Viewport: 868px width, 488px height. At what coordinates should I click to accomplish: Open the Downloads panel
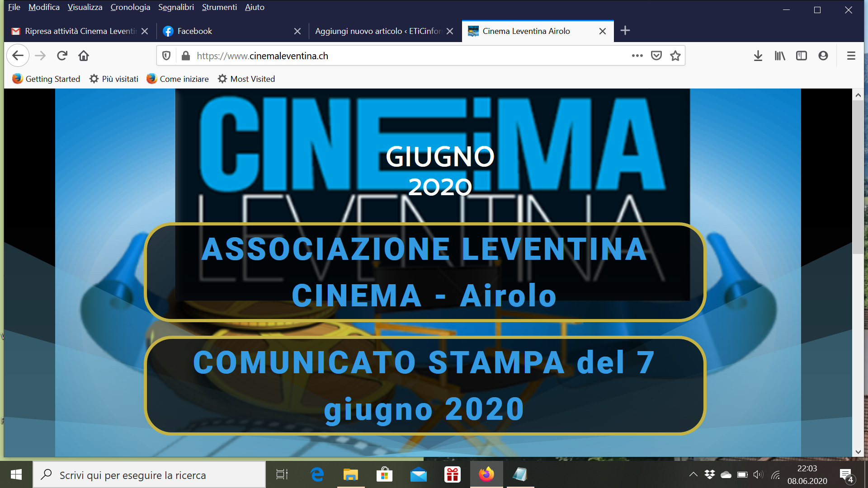[x=758, y=56]
